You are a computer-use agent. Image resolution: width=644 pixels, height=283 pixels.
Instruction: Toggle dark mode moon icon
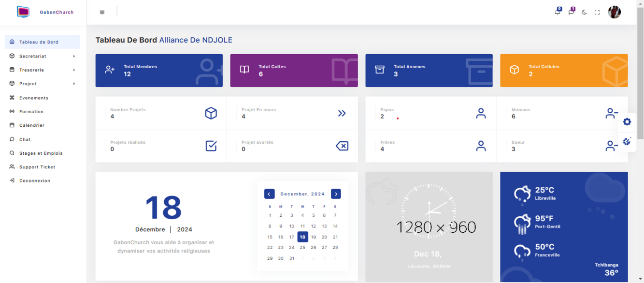click(584, 13)
